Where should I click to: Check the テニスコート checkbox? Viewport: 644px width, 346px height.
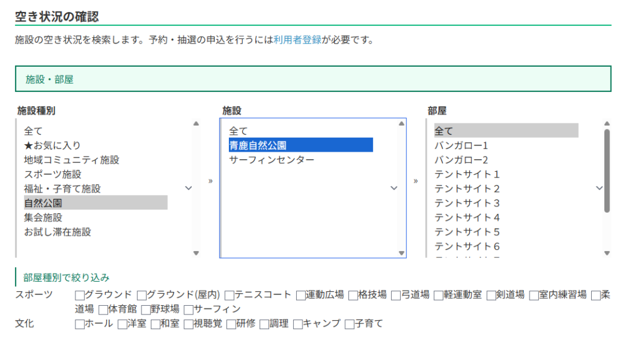point(230,295)
